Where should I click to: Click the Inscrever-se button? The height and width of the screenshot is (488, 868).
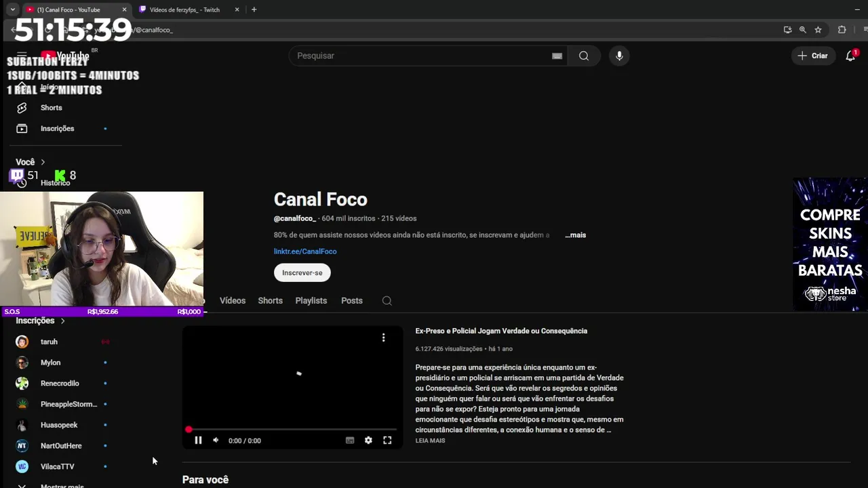[302, 272]
